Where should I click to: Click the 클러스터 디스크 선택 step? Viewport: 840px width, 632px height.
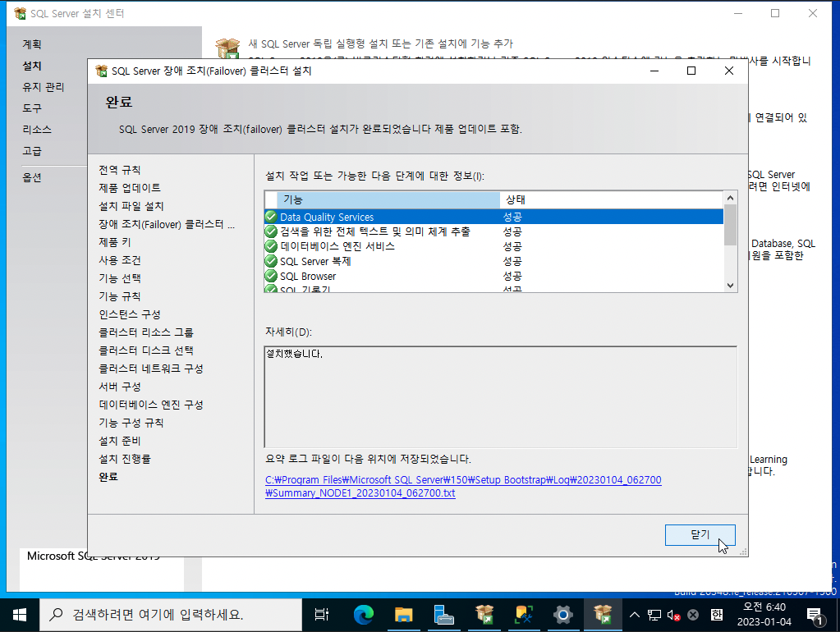146,350
